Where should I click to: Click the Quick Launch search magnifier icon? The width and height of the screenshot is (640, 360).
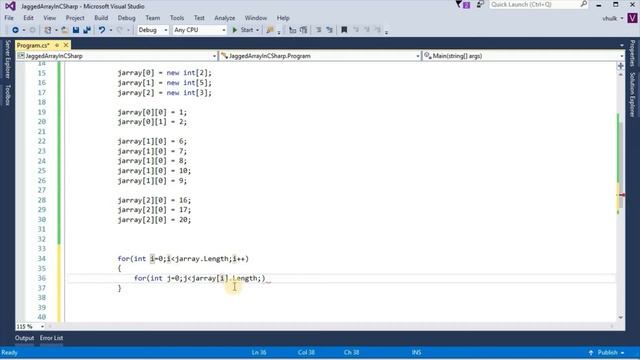coord(584,4)
